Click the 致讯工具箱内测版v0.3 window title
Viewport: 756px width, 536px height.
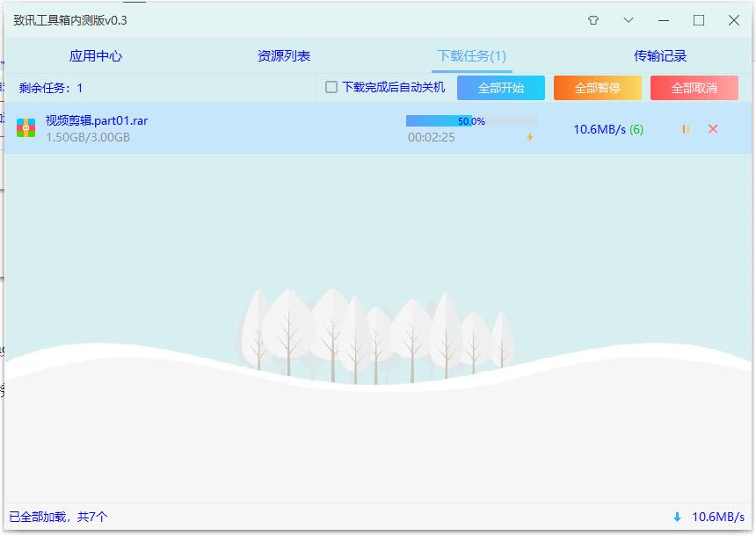point(70,21)
